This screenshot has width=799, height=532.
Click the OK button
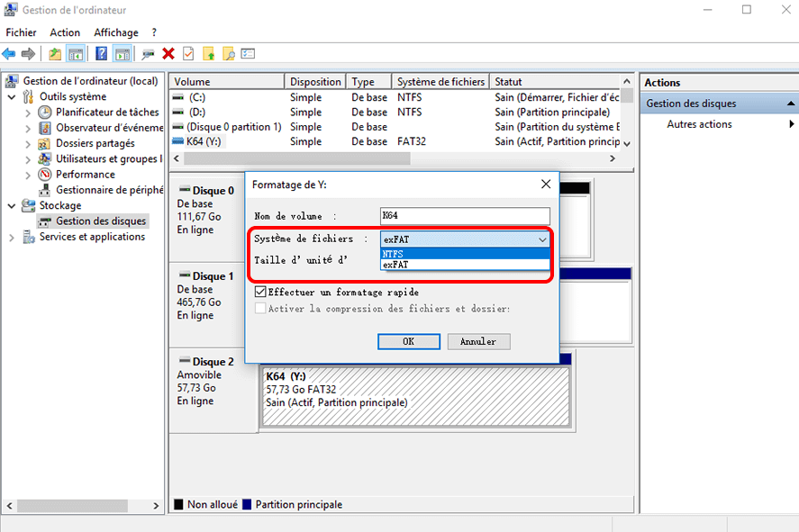[409, 341]
